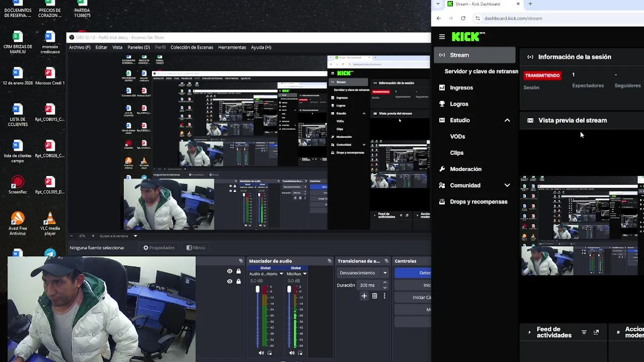Open site information icon in address bar

coord(477,18)
